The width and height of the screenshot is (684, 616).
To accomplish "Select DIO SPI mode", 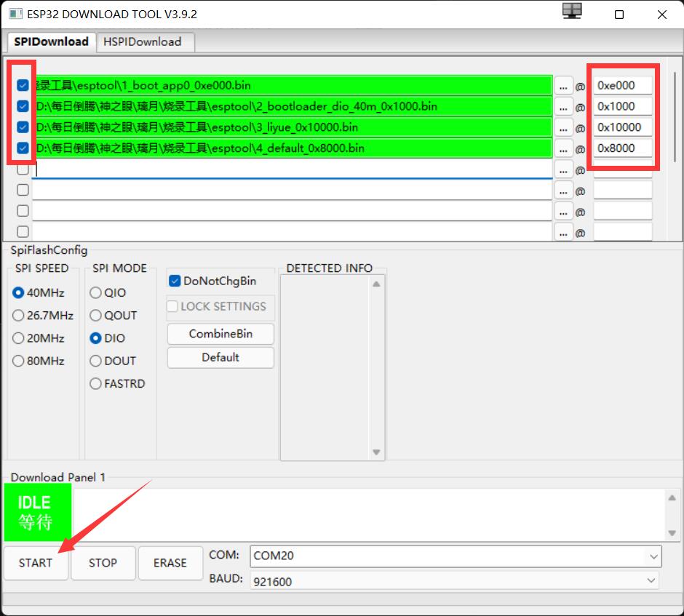I will click(107, 338).
